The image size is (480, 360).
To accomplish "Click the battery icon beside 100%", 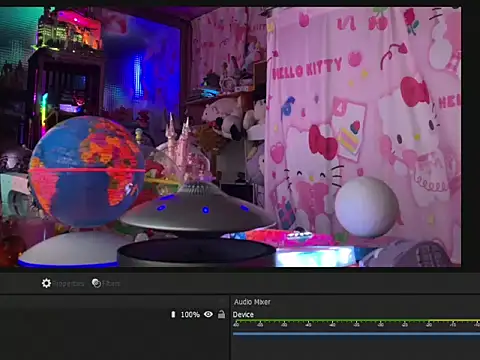I will [173, 314].
